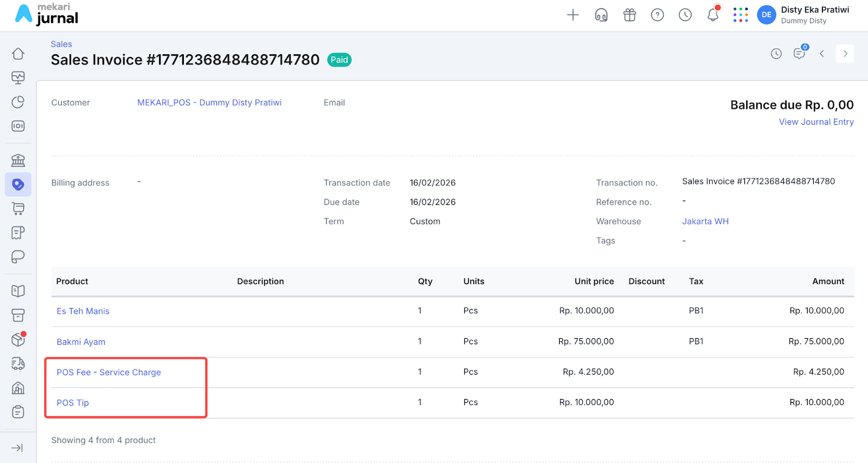Screen dimensions: 868x463
Task: Go to previous invoice with left chevron
Action: coord(822,54)
